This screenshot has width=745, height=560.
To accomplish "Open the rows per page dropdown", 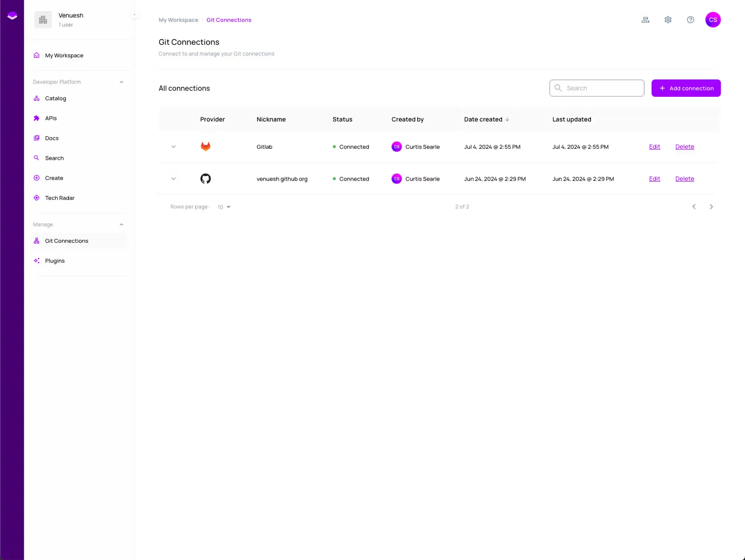I will tap(224, 207).
